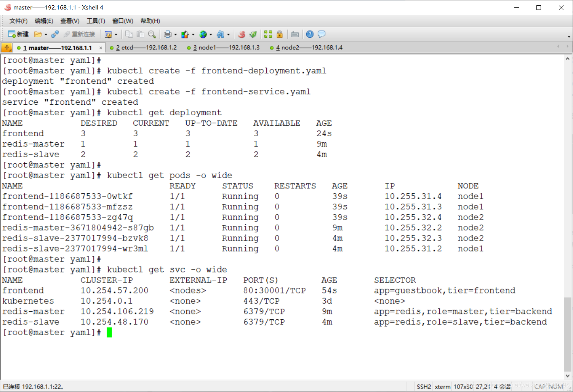This screenshot has height=392, width=573.
Task: Click the Open session folder icon
Action: 38,34
